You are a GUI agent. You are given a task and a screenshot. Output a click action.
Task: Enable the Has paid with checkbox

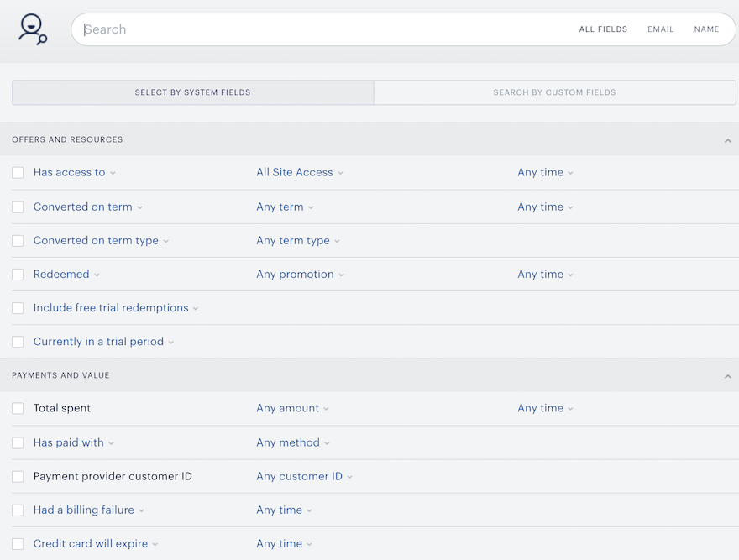click(x=18, y=442)
